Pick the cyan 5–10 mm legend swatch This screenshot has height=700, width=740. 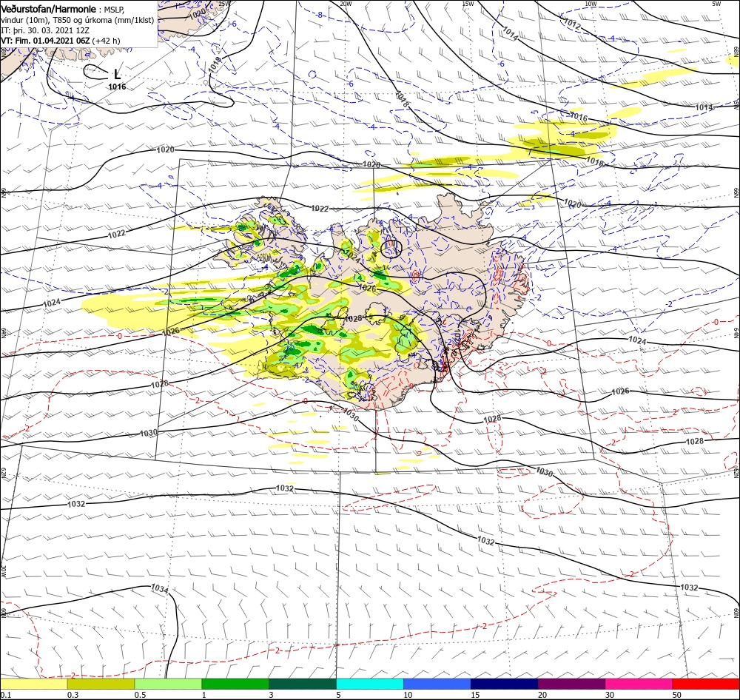click(370, 684)
